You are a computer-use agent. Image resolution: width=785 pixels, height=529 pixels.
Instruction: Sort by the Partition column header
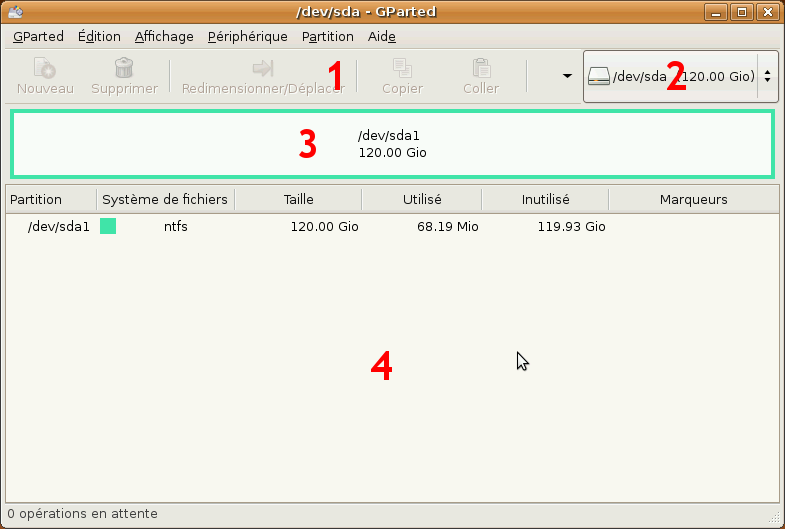(51, 200)
